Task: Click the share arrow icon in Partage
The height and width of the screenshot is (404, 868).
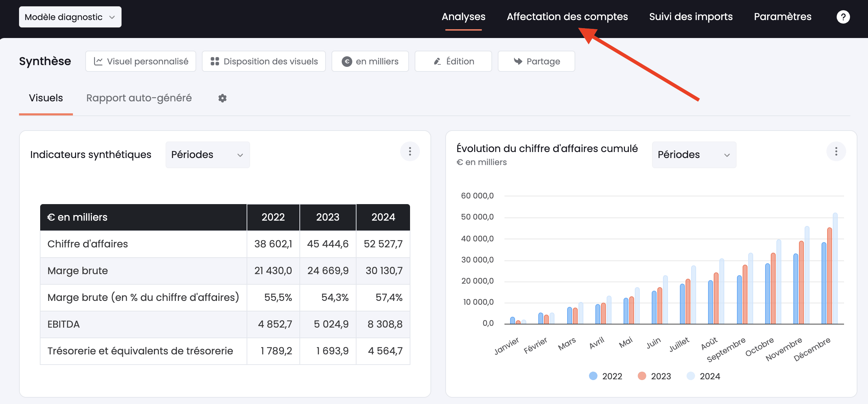Action: click(518, 61)
